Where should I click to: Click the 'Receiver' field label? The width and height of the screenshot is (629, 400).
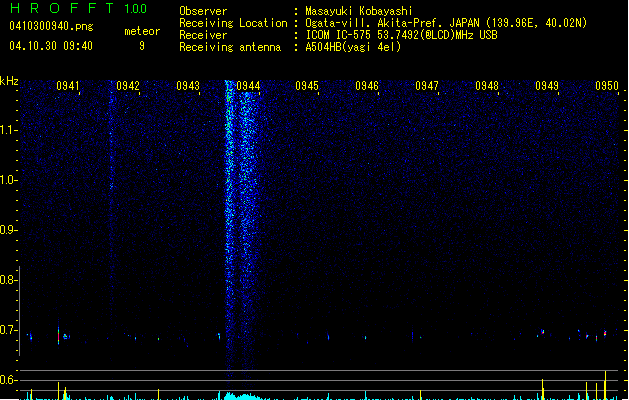coord(203,35)
